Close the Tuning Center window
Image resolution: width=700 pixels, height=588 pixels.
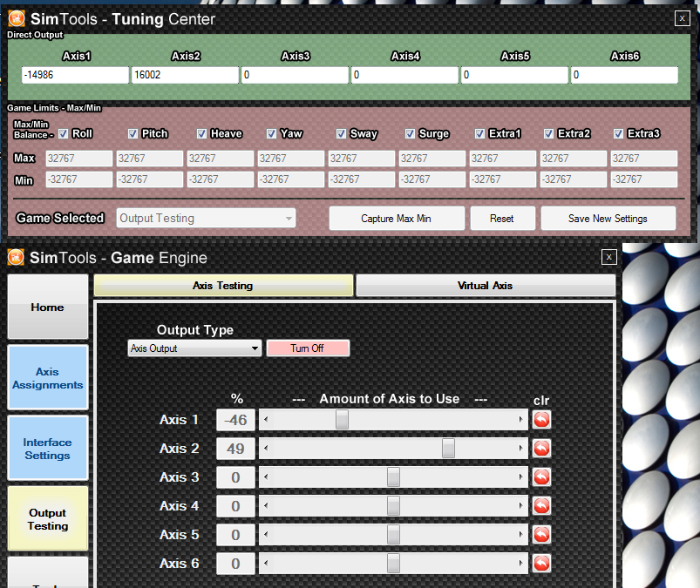point(683,18)
